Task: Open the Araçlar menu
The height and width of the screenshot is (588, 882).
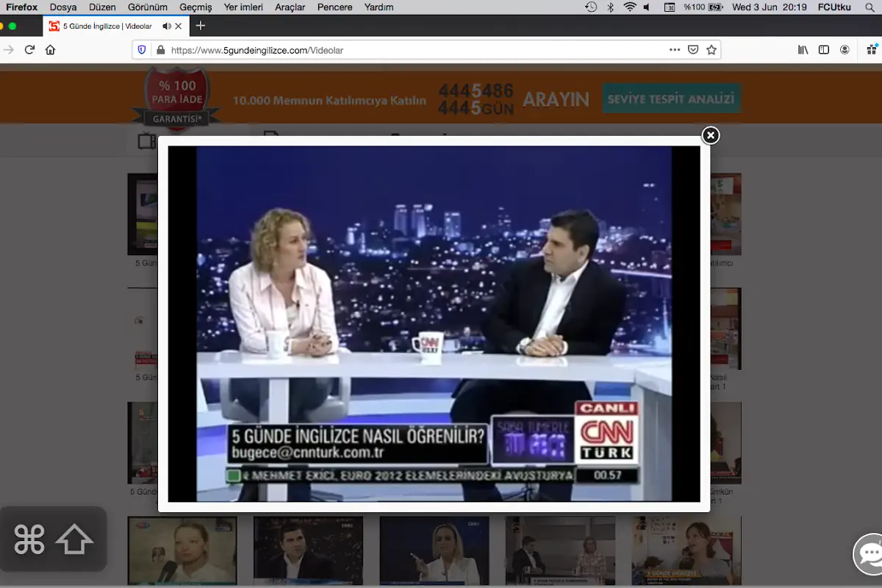Action: [x=290, y=7]
